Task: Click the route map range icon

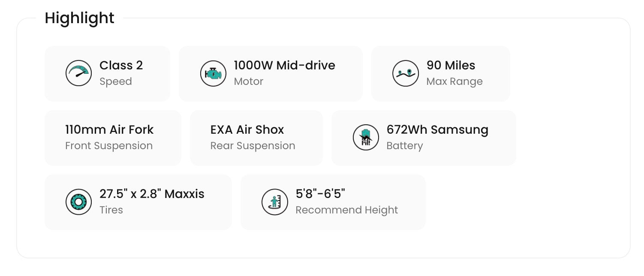Action: [x=405, y=73]
